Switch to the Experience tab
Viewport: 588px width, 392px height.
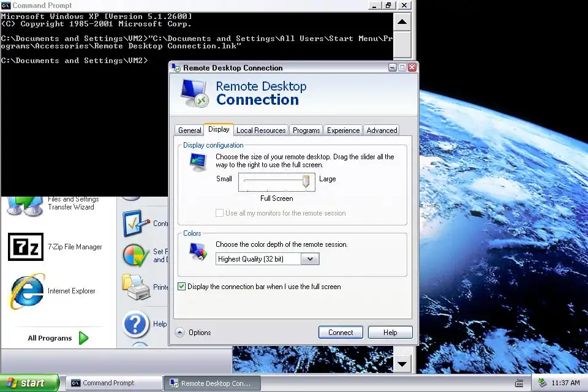[343, 130]
